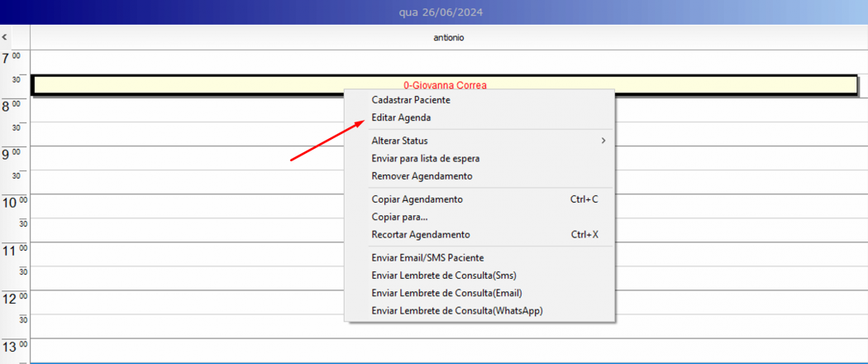Click the 'antonio' column header
This screenshot has width=868, height=364.
[449, 37]
